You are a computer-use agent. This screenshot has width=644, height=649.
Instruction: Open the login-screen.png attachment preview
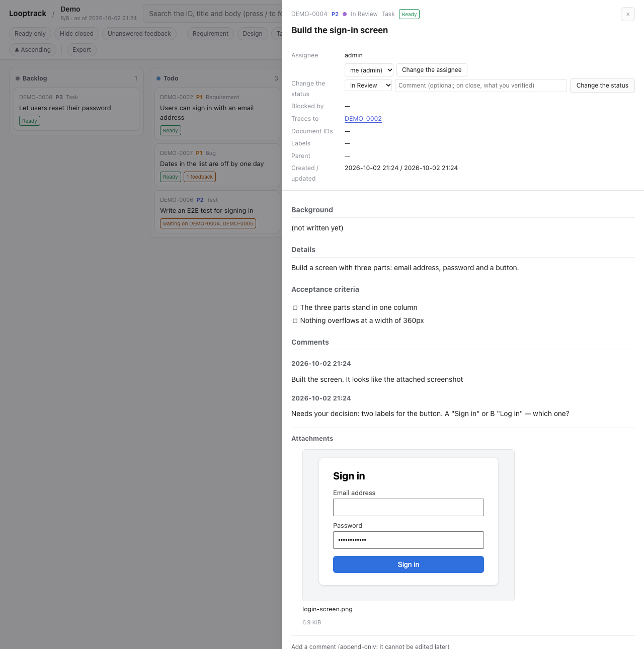(x=409, y=525)
